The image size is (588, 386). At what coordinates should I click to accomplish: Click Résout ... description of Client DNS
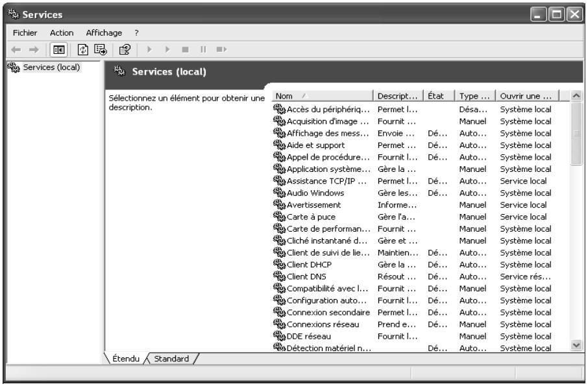click(x=397, y=276)
